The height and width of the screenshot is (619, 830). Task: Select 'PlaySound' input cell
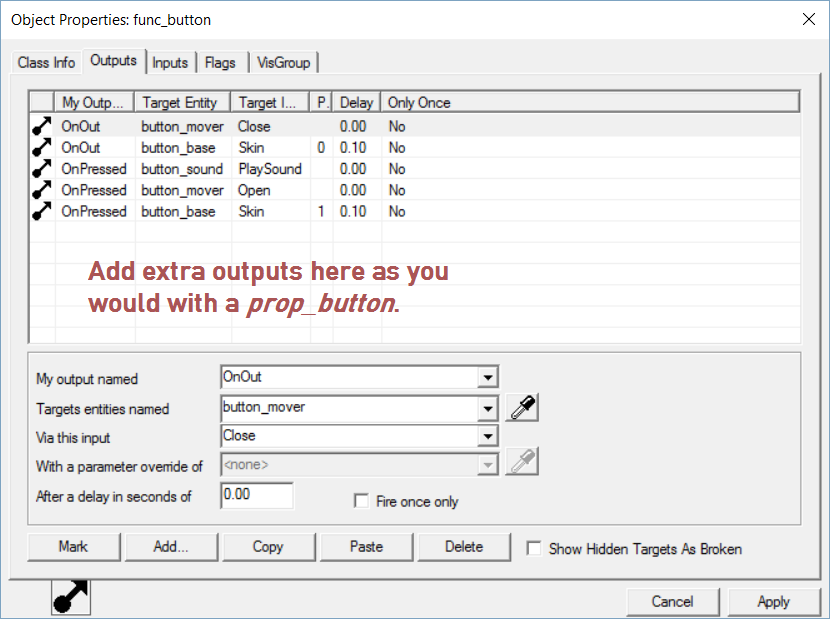coord(270,169)
